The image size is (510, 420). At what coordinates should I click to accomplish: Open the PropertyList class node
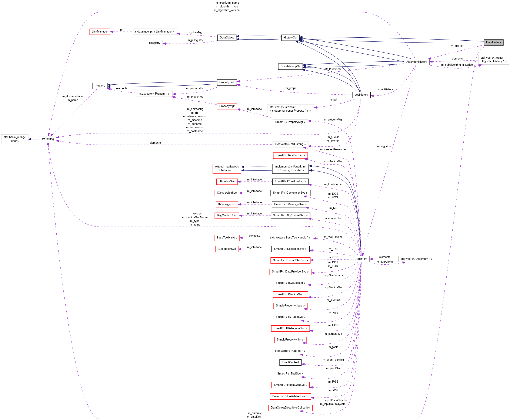point(227,82)
